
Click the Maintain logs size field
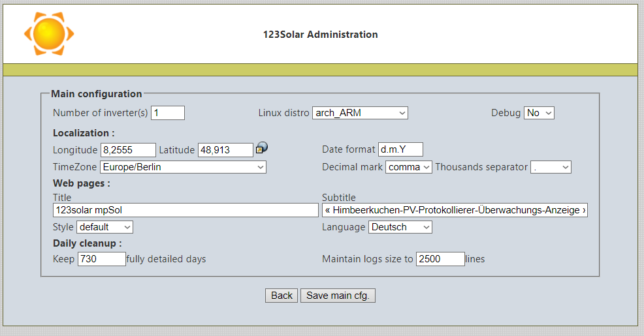point(440,259)
